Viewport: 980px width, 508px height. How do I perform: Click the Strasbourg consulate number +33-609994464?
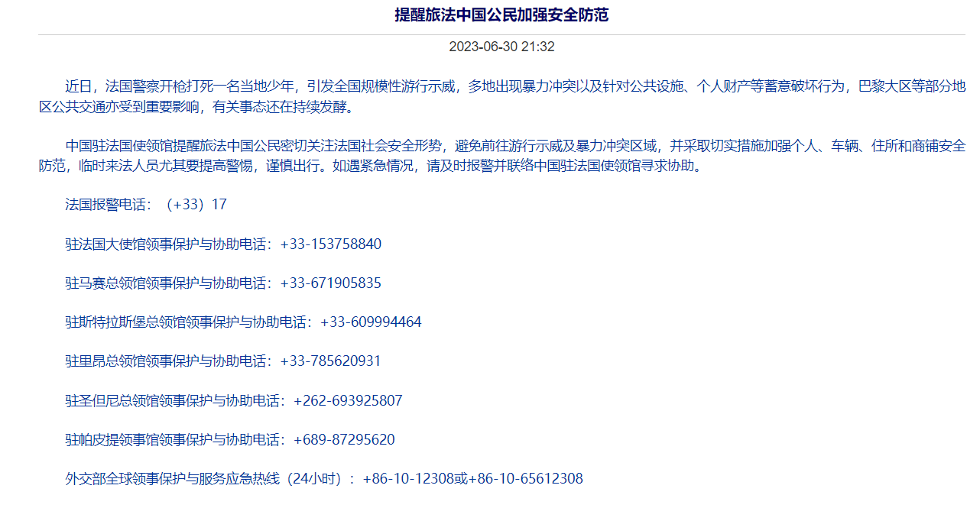click(x=371, y=322)
